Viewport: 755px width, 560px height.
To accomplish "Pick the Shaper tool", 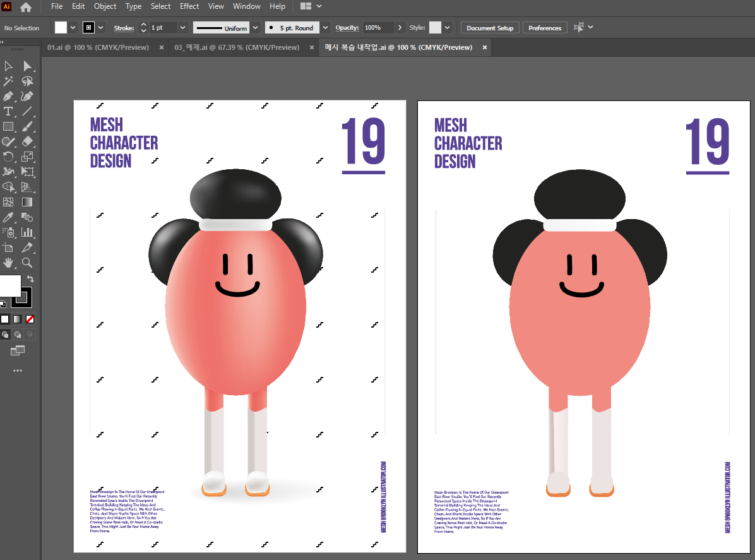I will coord(8,141).
